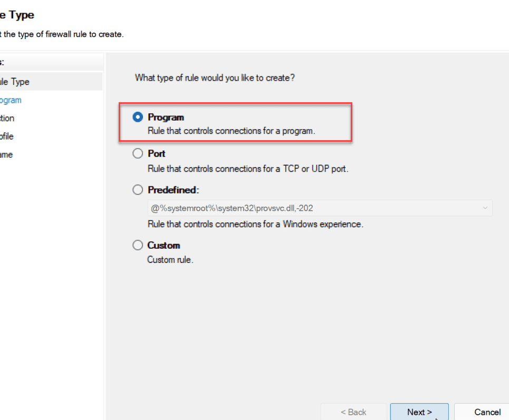Image resolution: width=509 pixels, height=420 pixels.
Task: Click the Back button
Action: pos(353,412)
